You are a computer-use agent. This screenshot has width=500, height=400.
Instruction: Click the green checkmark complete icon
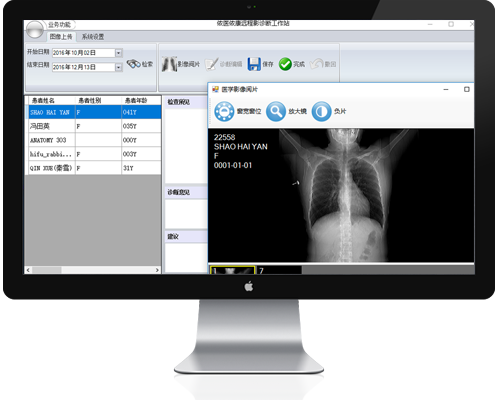point(285,64)
